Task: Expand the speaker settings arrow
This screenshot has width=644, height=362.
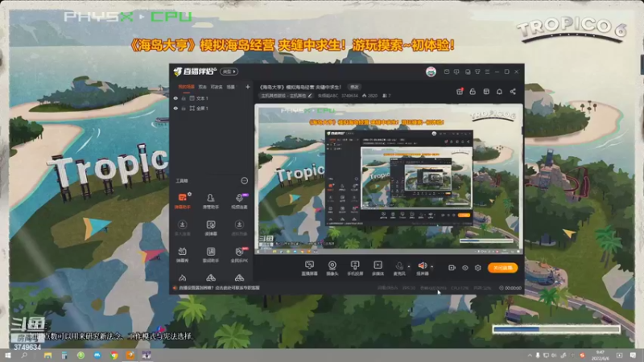Action: pyautogui.click(x=431, y=267)
